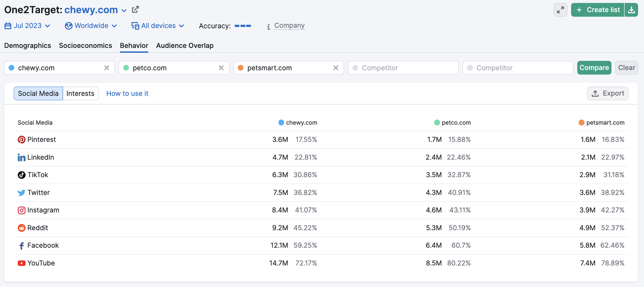This screenshot has width=644, height=287.
Task: Click the expand fullscreen icon
Action: (x=560, y=10)
